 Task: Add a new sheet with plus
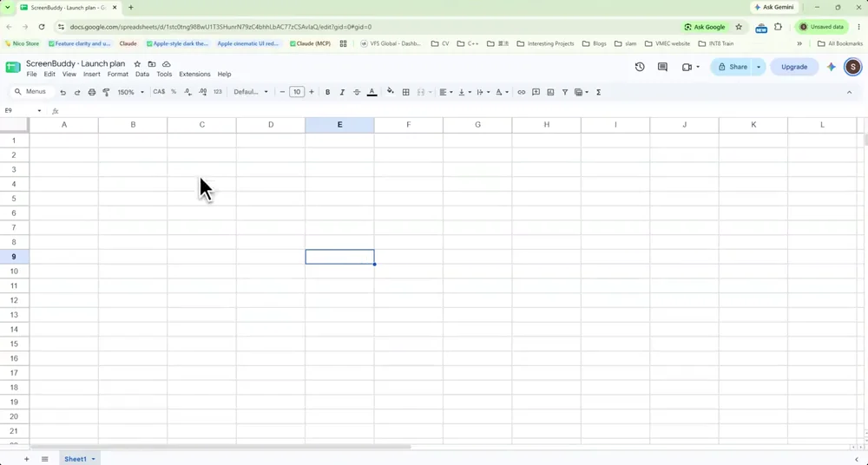[x=26, y=459]
